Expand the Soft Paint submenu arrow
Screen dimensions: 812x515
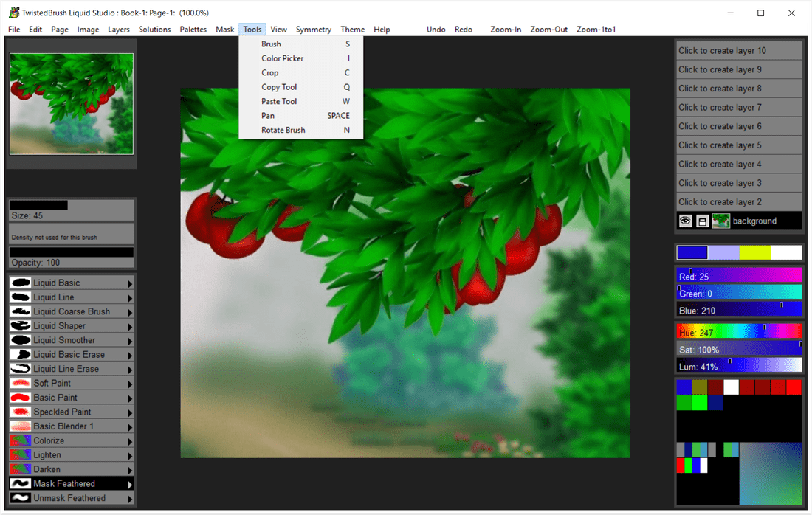click(x=130, y=384)
